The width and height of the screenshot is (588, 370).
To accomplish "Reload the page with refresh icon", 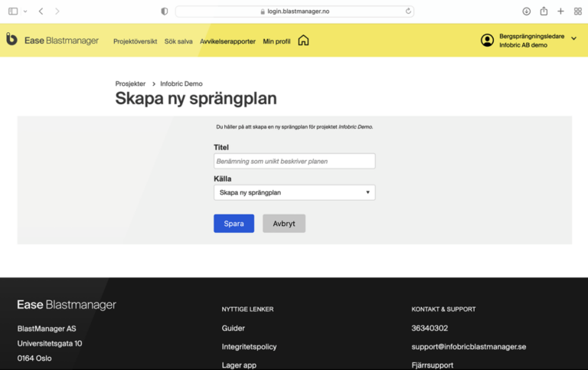I will click(x=409, y=11).
